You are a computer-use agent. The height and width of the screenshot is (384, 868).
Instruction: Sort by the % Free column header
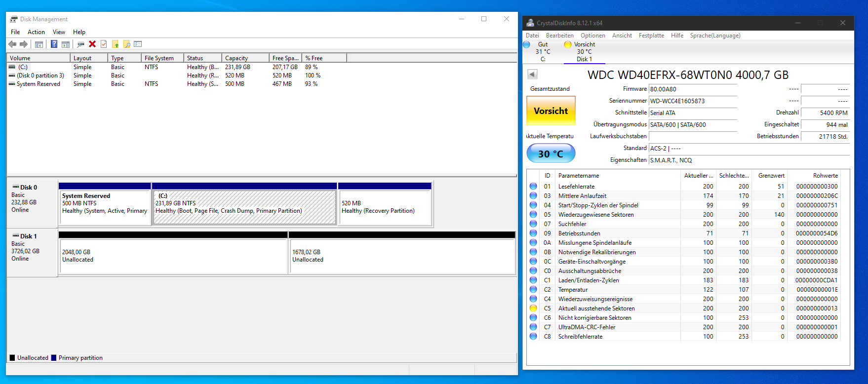click(324, 58)
